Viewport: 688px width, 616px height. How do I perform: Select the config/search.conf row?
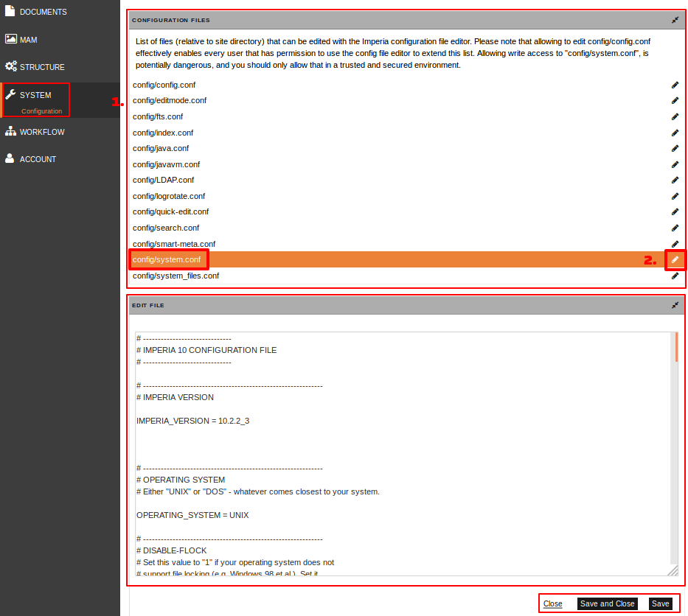coord(407,228)
